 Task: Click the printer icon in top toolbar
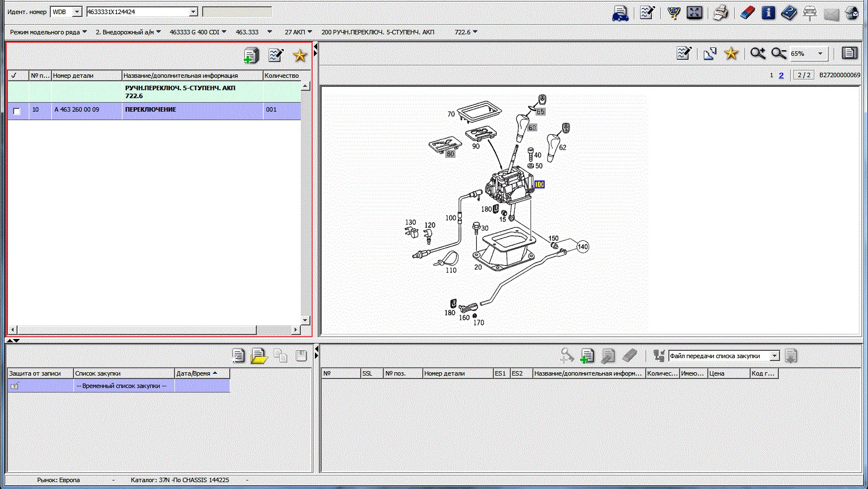coord(720,12)
